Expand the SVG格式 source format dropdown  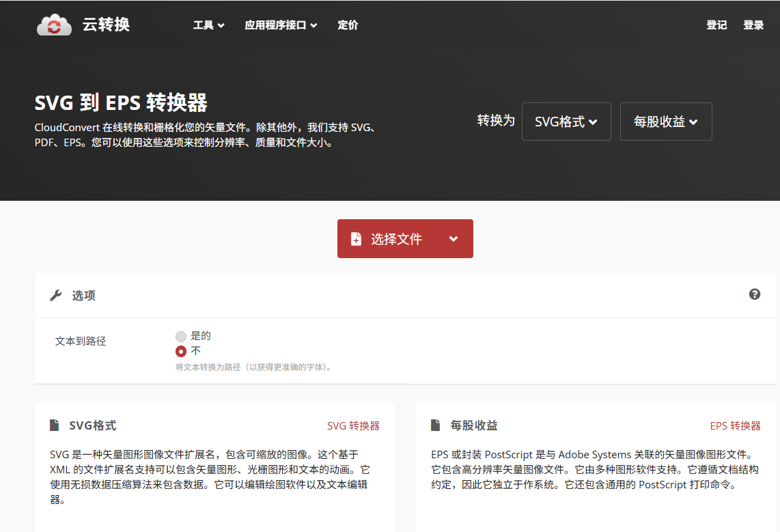click(x=566, y=122)
